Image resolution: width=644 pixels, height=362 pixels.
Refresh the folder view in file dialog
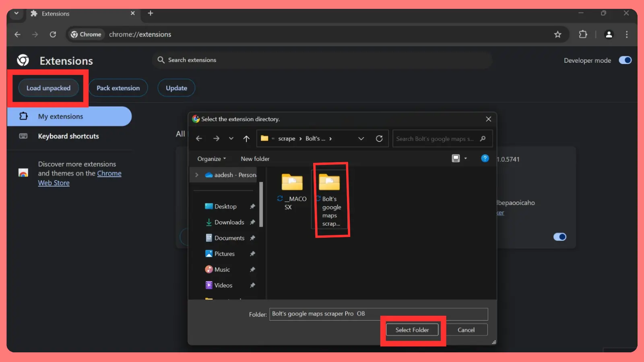[x=379, y=139]
